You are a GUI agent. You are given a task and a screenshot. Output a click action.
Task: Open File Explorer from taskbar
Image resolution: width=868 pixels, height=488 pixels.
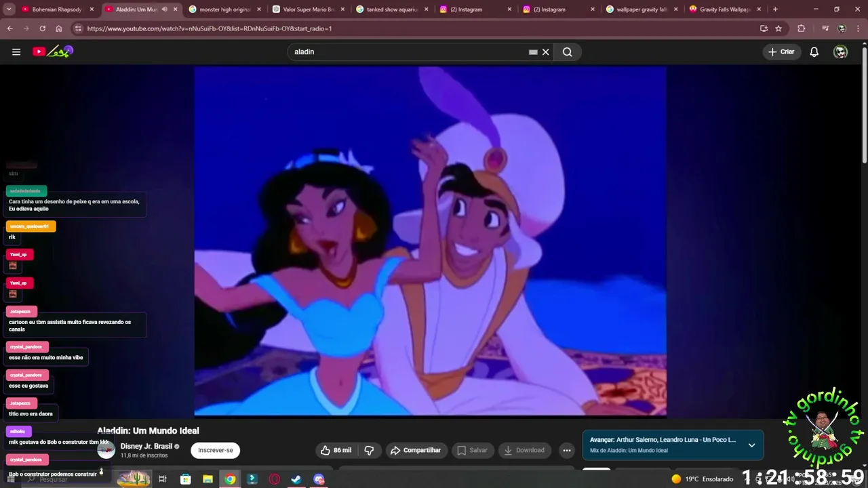208,479
